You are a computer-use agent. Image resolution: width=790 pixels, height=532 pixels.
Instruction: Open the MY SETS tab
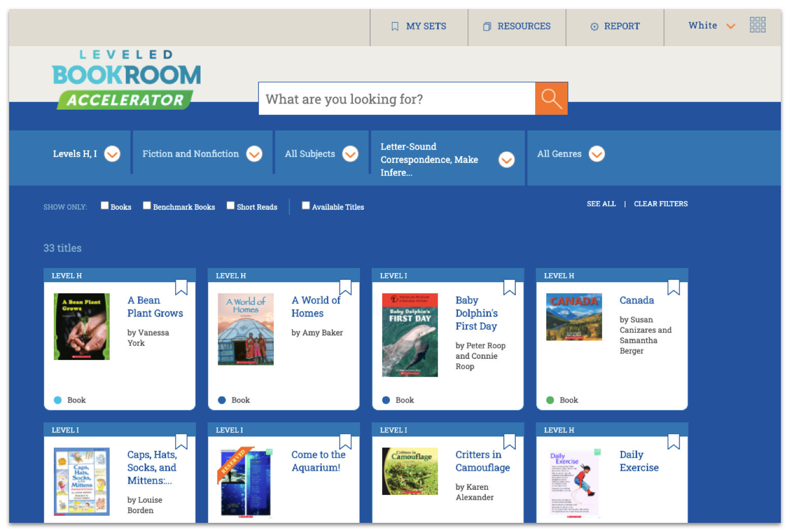(x=419, y=26)
